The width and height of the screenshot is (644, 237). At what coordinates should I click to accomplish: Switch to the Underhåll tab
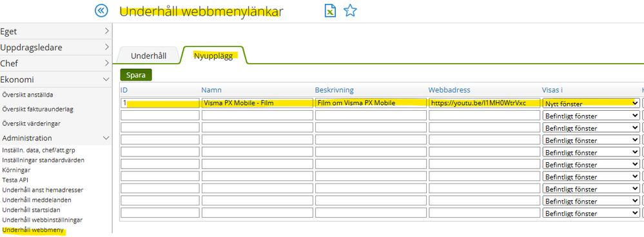(148, 56)
